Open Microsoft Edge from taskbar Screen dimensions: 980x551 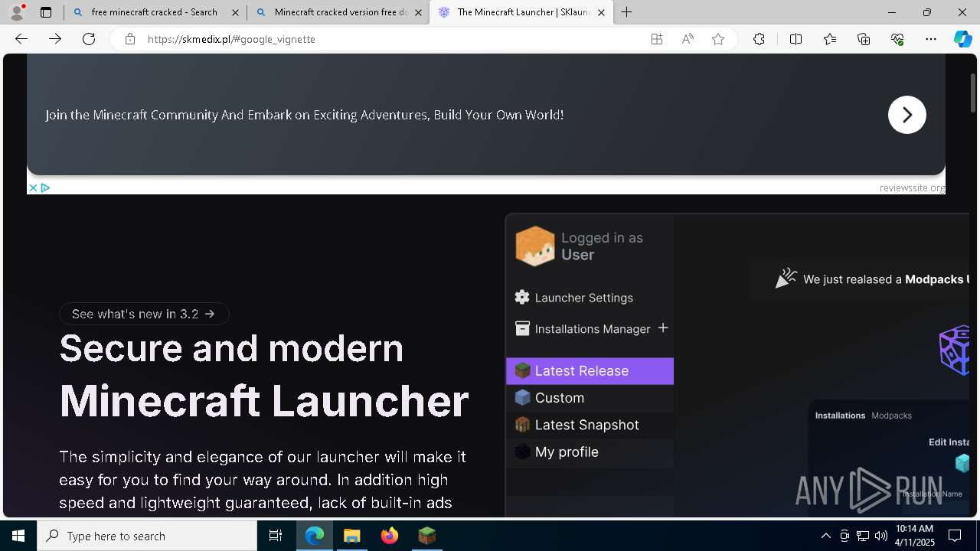pos(315,536)
